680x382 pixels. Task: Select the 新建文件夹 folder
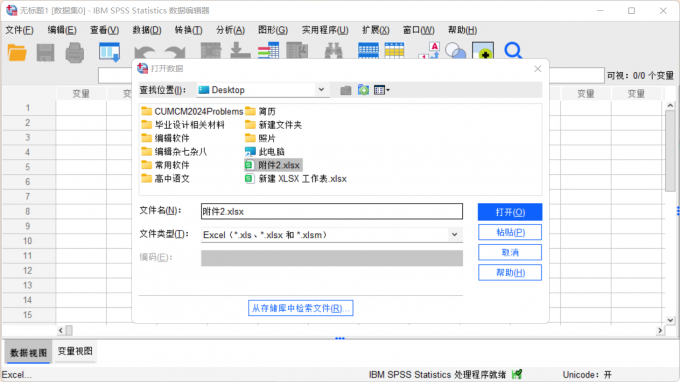click(x=273, y=125)
